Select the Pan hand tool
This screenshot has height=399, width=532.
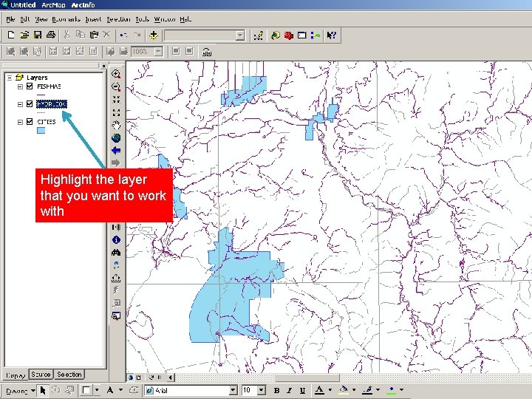tap(116, 125)
